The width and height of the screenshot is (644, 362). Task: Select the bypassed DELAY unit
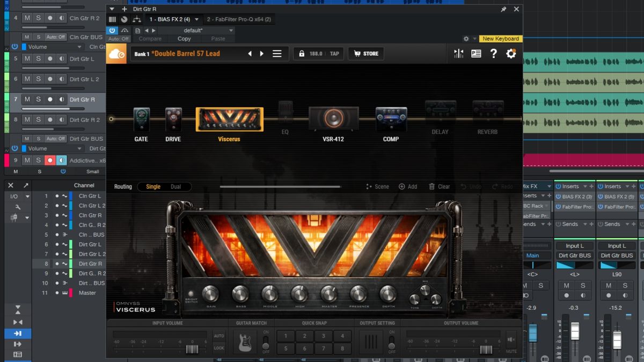(440, 112)
